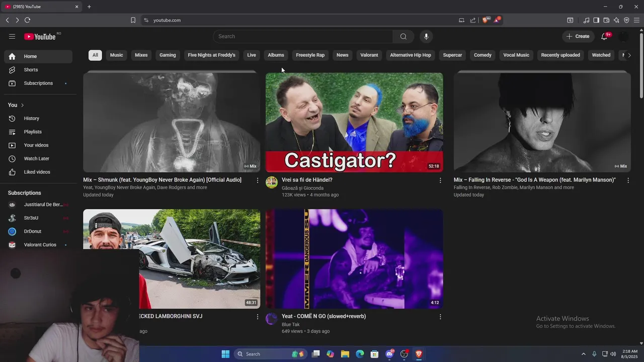
Task: Open Falling In Reverse mix thumbnail
Action: click(x=542, y=122)
